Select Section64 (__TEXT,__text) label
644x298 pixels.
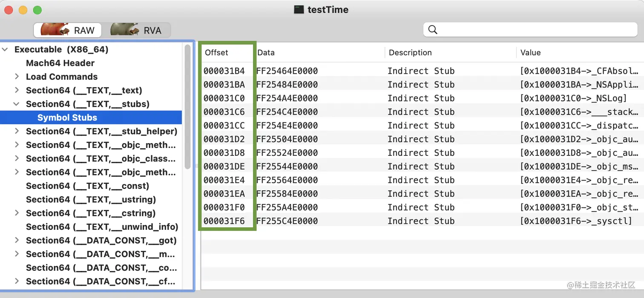[84, 90]
